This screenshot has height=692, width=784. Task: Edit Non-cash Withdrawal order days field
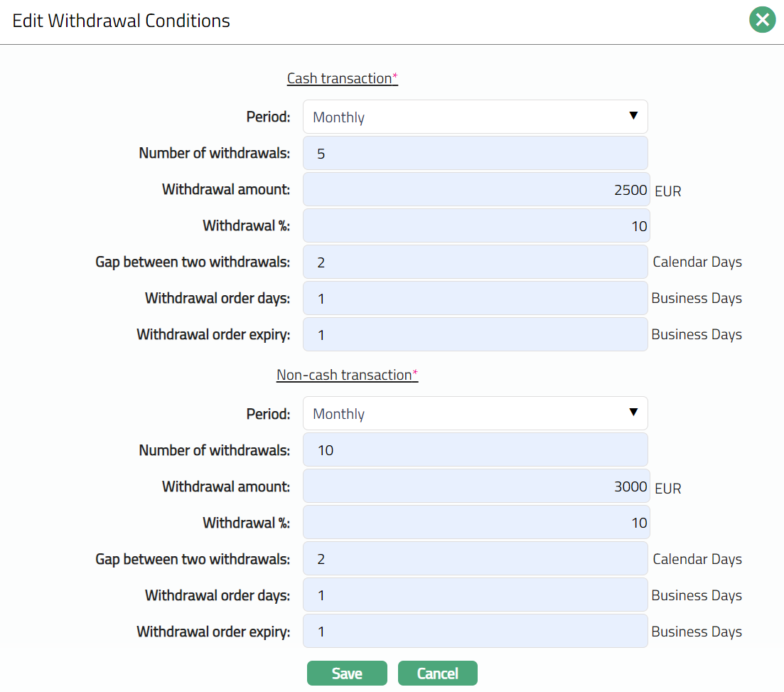tap(475, 595)
